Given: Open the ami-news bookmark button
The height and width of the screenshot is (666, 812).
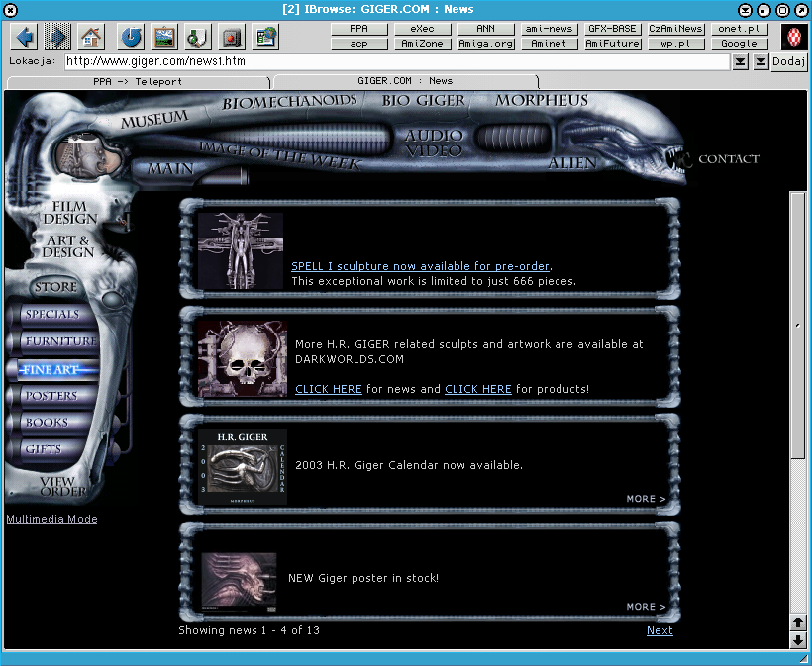Looking at the screenshot, I should click(549, 29).
